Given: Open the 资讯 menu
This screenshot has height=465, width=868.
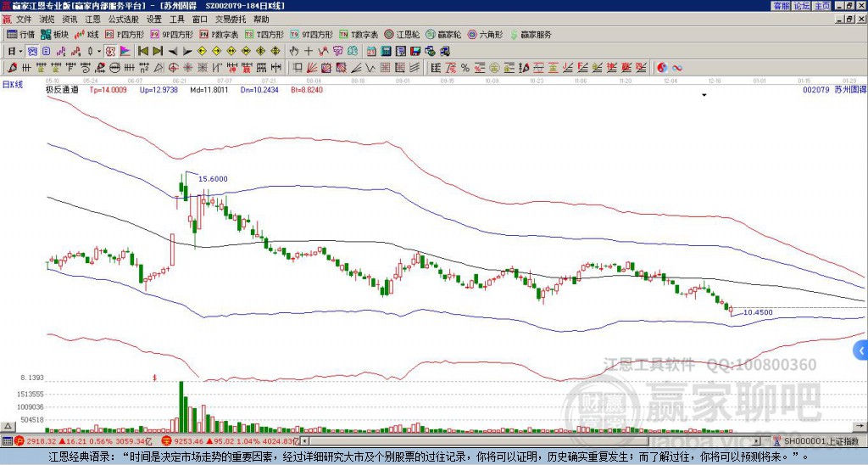Looking at the screenshot, I should click(70, 20).
